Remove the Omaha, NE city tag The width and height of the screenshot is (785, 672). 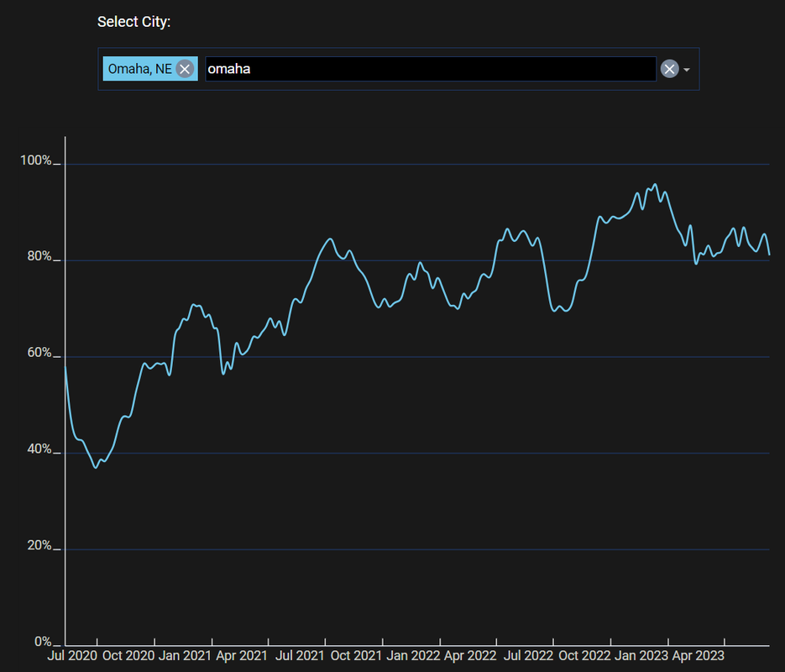point(185,69)
